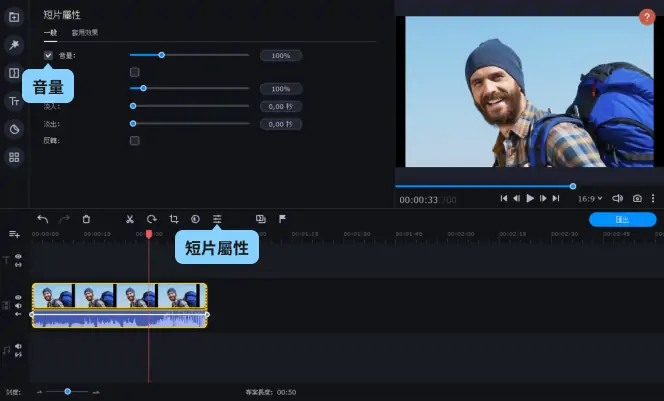
Task: Switch to the second properties tab
Action: point(85,33)
